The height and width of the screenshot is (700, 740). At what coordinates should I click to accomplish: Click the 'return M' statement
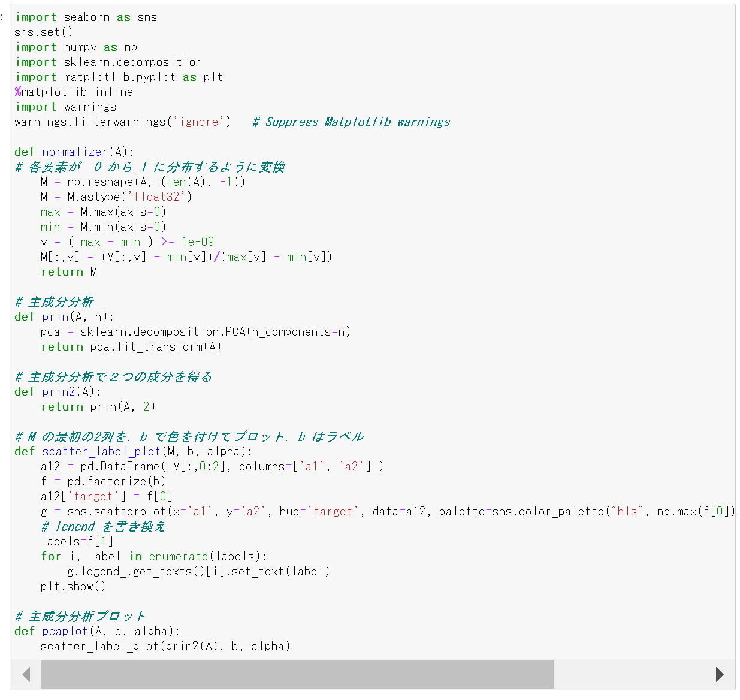pyautogui.click(x=69, y=272)
